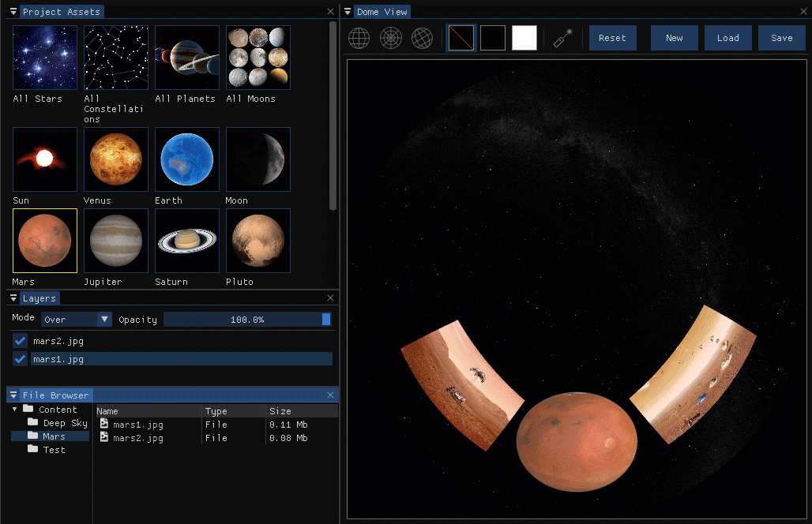Select the polar dome grid icon
The image size is (812, 524).
(x=391, y=39)
